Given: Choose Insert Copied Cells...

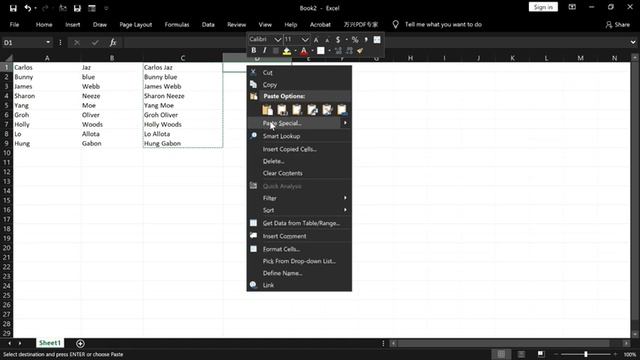Looking at the screenshot, I should point(299,149).
